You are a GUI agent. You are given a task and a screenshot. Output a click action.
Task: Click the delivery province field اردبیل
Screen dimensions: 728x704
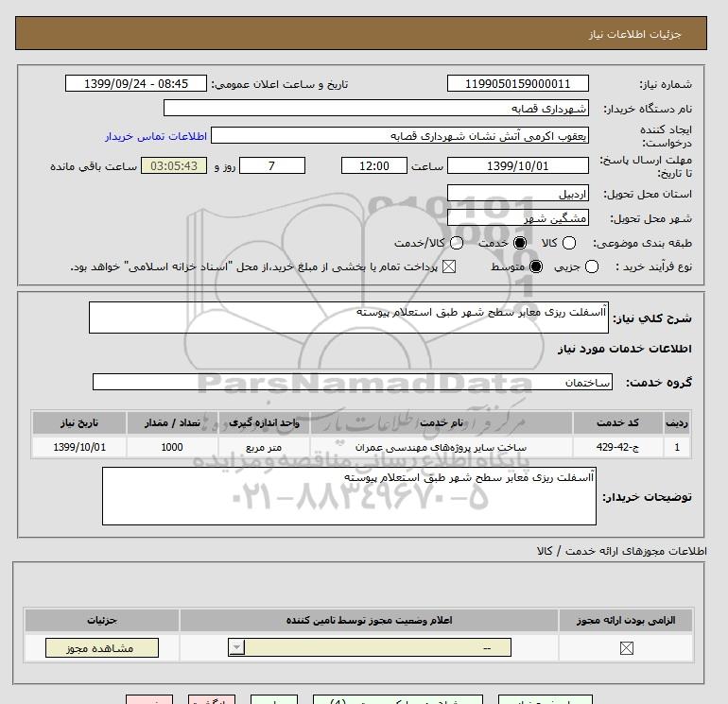pyautogui.click(x=518, y=194)
